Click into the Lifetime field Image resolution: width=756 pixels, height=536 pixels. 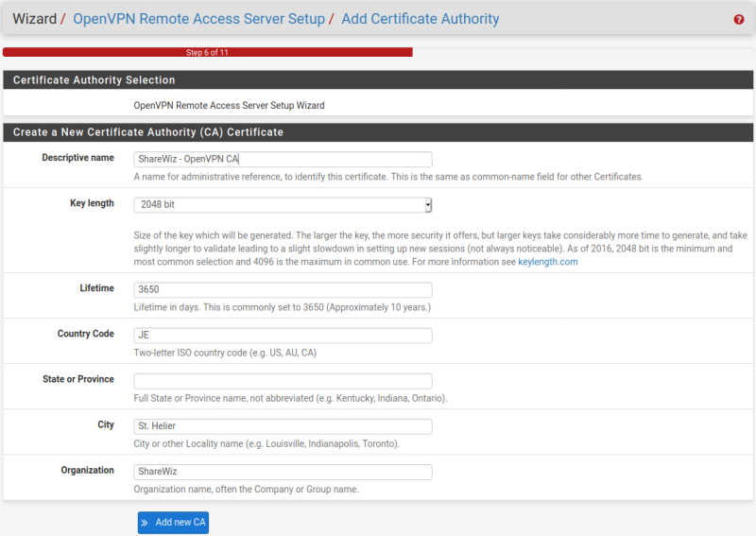283,289
